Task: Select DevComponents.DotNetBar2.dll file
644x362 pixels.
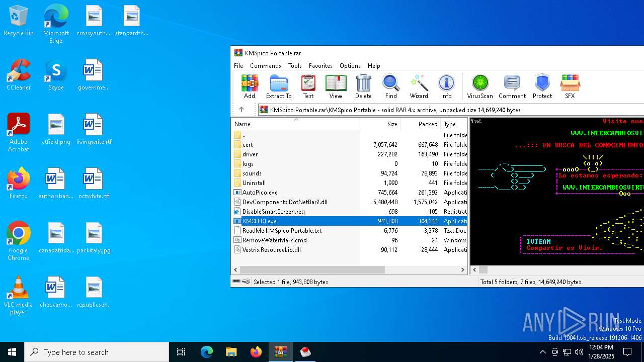Action: [349, 202]
